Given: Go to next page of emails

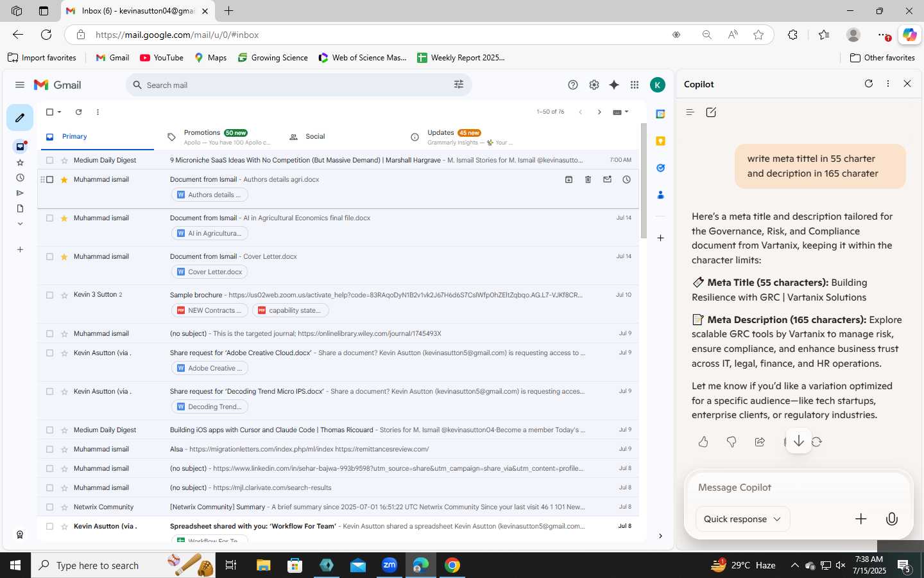Looking at the screenshot, I should [x=599, y=112].
